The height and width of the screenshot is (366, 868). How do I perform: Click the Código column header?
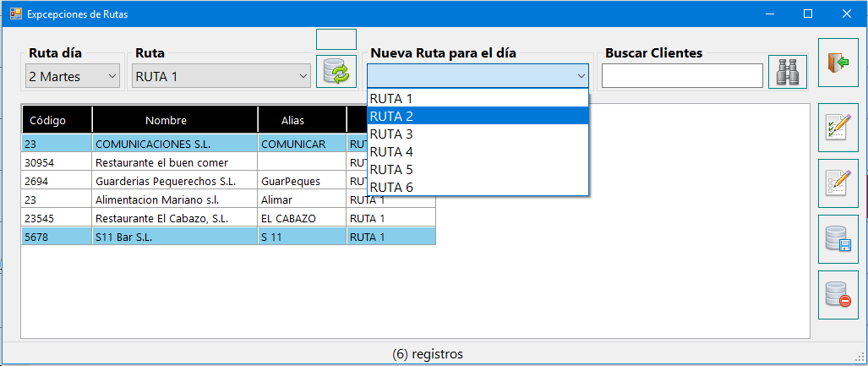pyautogui.click(x=57, y=120)
